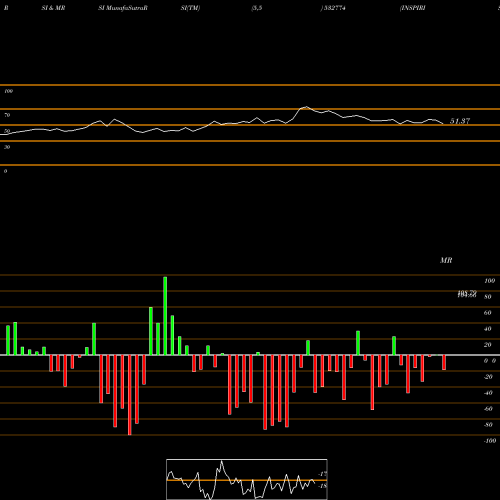
Task: Click the RSI value label 51.37
Action: (x=460, y=121)
